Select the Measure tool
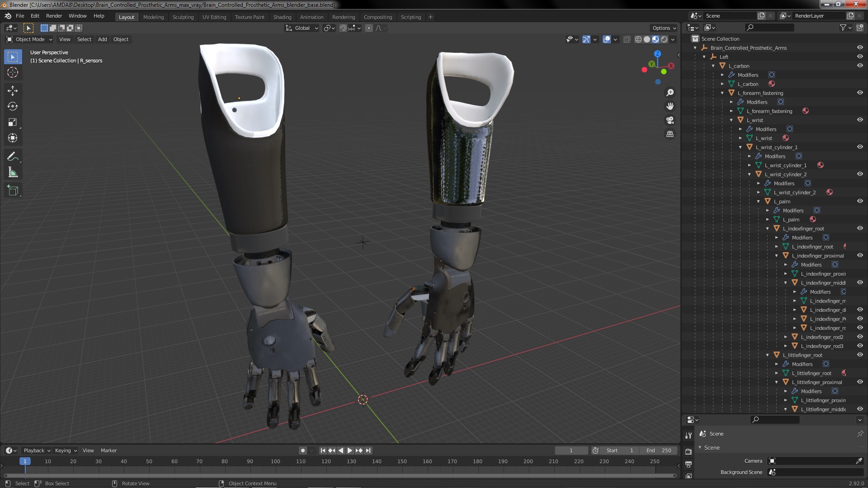 [x=13, y=173]
